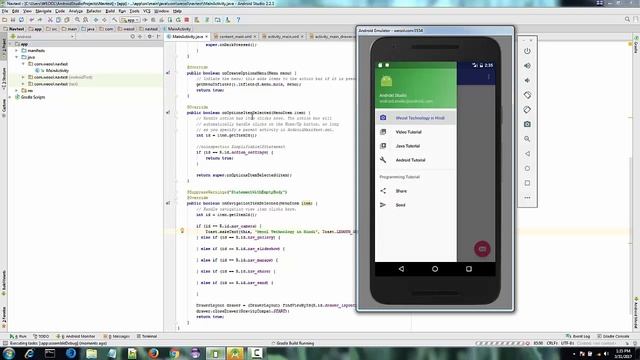
Task: Open the Event Log tool window
Action: point(578,336)
